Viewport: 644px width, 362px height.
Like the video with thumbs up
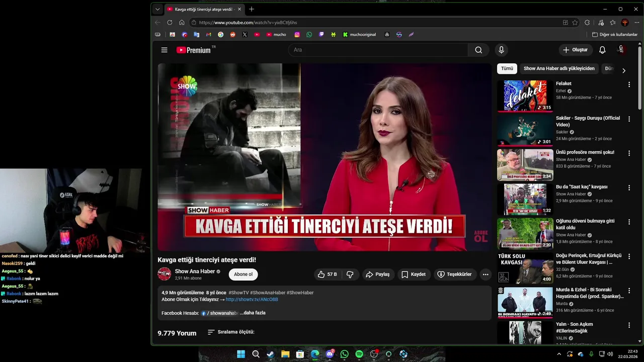point(327,274)
